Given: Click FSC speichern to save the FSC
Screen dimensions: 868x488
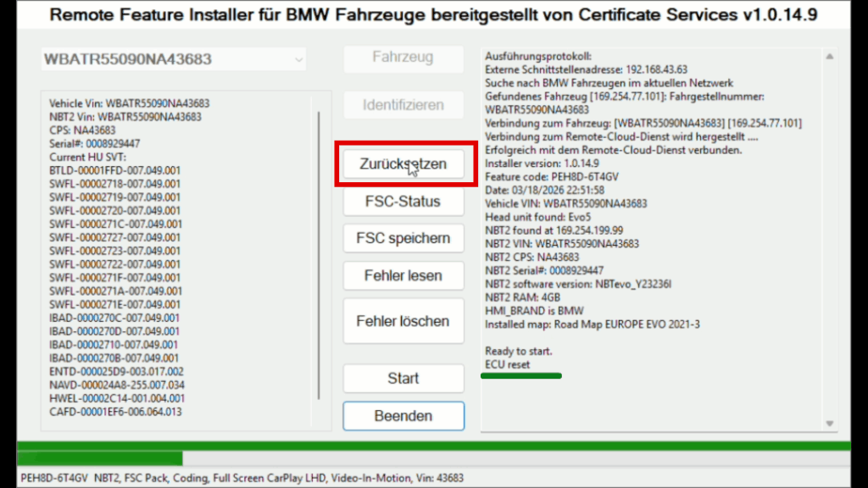Looking at the screenshot, I should (x=403, y=238).
